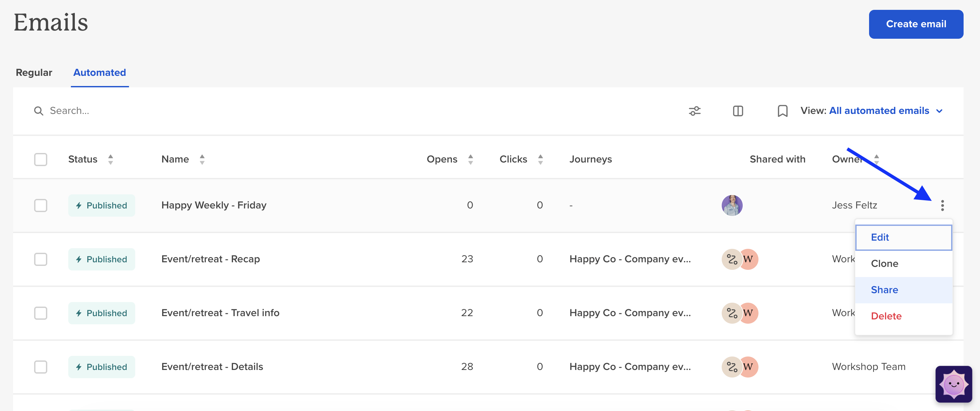
Task: Check the Happy Weekly - Friday row checkbox
Action: [x=40, y=205]
